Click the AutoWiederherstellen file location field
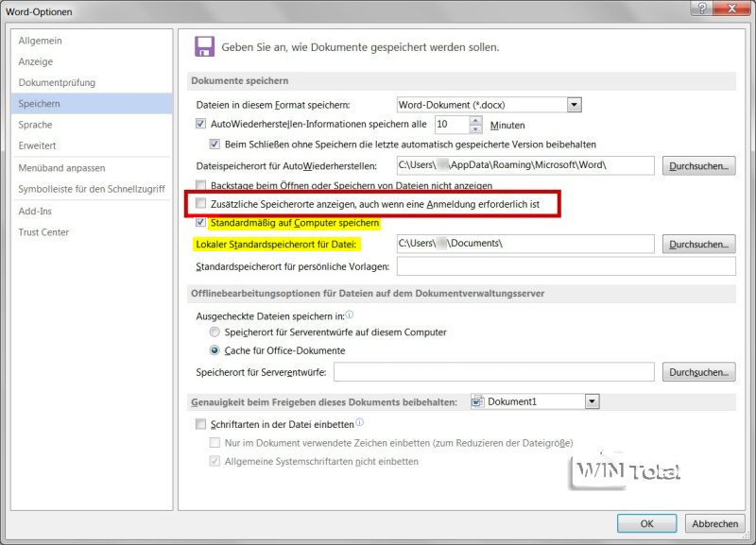Screen dimensions: 756x545 (x=525, y=165)
